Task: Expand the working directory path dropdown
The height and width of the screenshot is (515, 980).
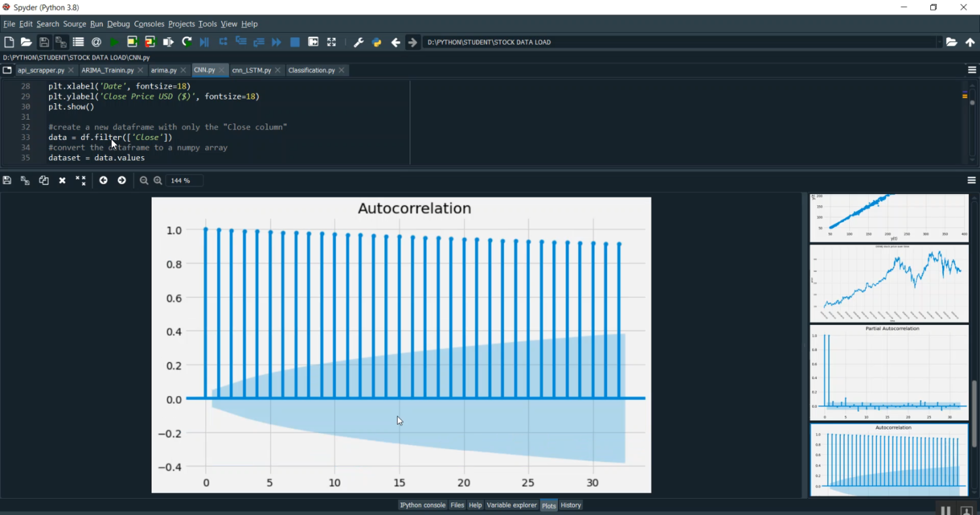Action: pyautogui.click(x=939, y=42)
